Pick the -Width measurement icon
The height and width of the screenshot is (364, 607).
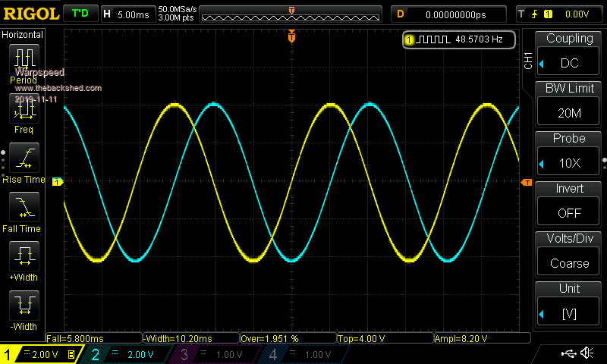[x=24, y=306]
